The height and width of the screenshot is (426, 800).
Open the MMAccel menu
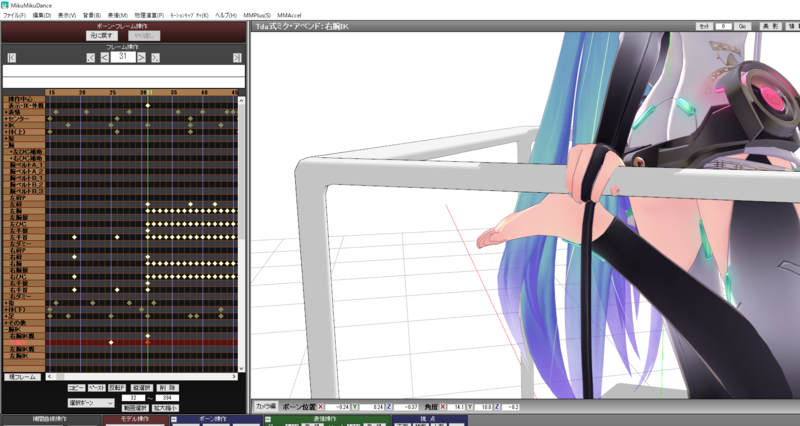pyautogui.click(x=289, y=16)
